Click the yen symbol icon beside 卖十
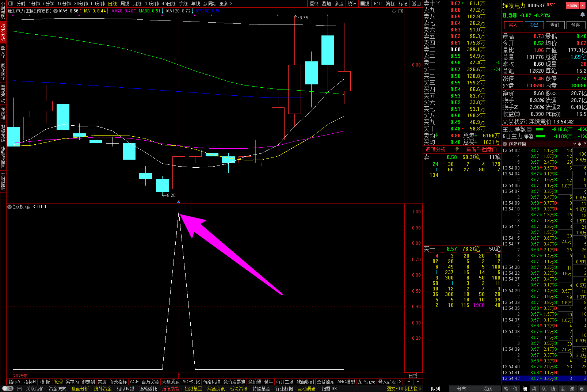 438,3
